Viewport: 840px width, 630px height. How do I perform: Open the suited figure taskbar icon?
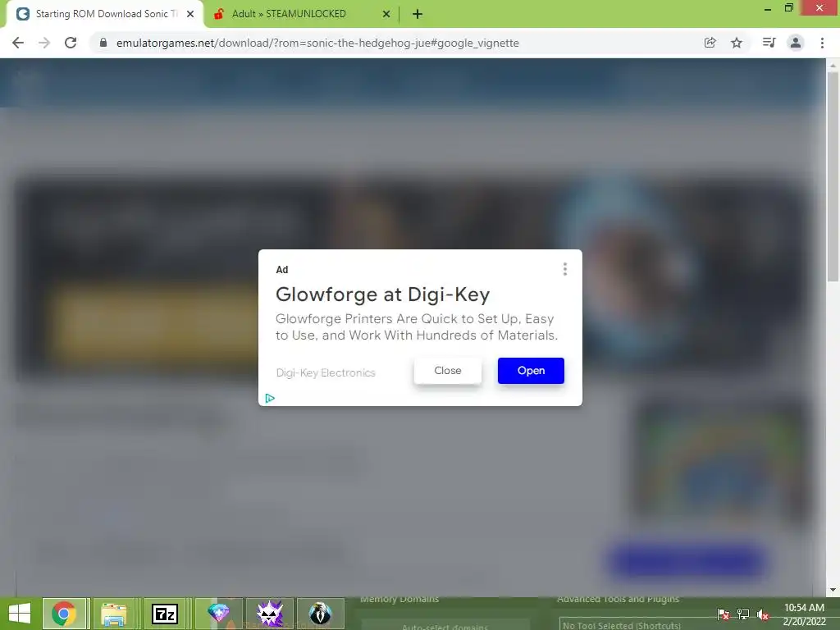point(321,614)
